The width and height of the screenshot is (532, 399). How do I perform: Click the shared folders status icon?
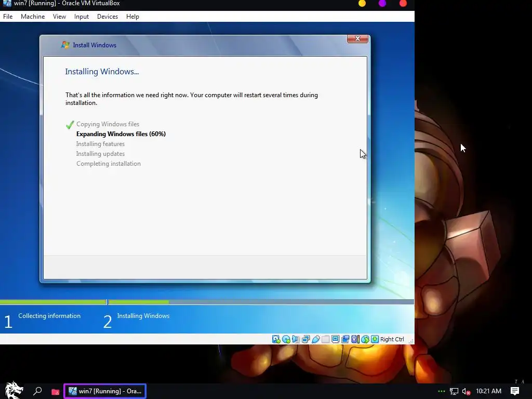click(x=325, y=339)
